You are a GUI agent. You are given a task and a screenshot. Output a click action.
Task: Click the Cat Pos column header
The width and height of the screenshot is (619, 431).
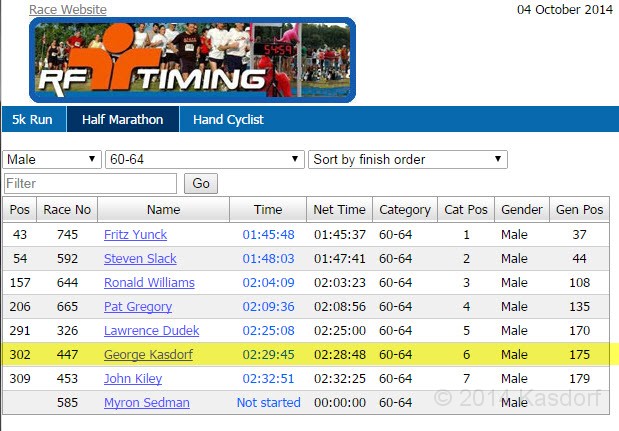[465, 210]
